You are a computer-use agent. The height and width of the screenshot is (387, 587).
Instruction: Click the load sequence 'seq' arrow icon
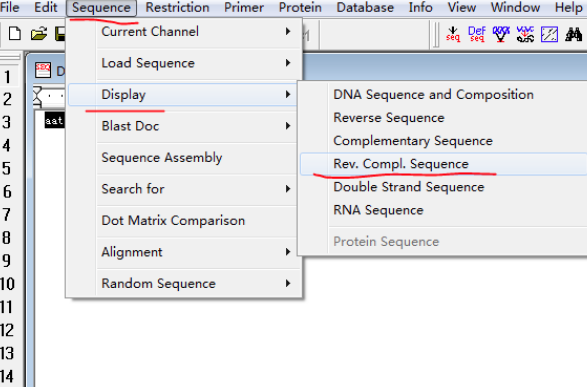(x=453, y=34)
